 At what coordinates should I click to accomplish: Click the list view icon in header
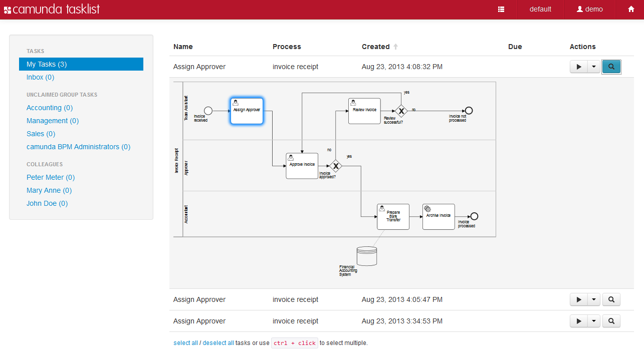[501, 10]
